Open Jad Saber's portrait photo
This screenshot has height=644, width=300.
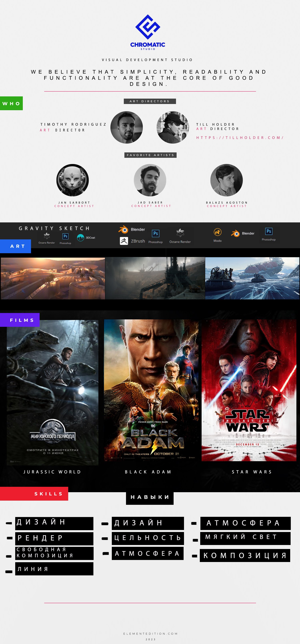(150, 180)
